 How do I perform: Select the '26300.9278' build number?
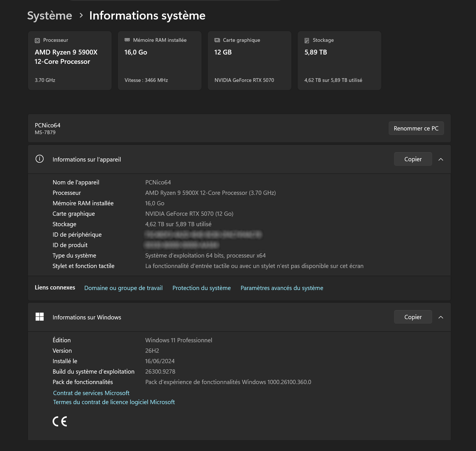[160, 371]
